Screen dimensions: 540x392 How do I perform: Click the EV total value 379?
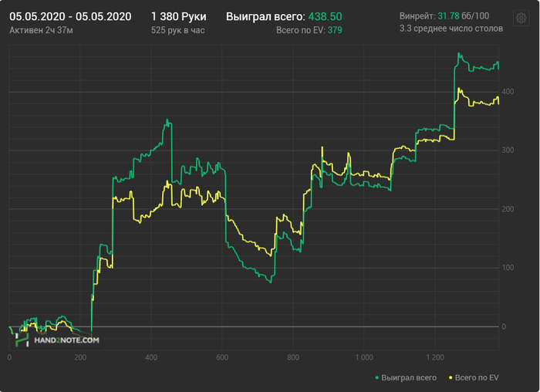(x=335, y=30)
